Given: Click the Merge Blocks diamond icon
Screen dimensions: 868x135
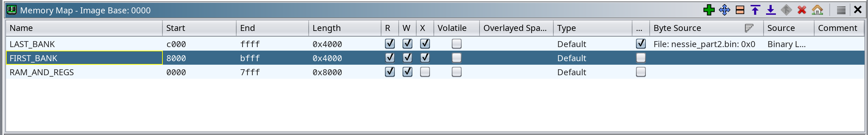Looking at the screenshot, I should (x=786, y=10).
